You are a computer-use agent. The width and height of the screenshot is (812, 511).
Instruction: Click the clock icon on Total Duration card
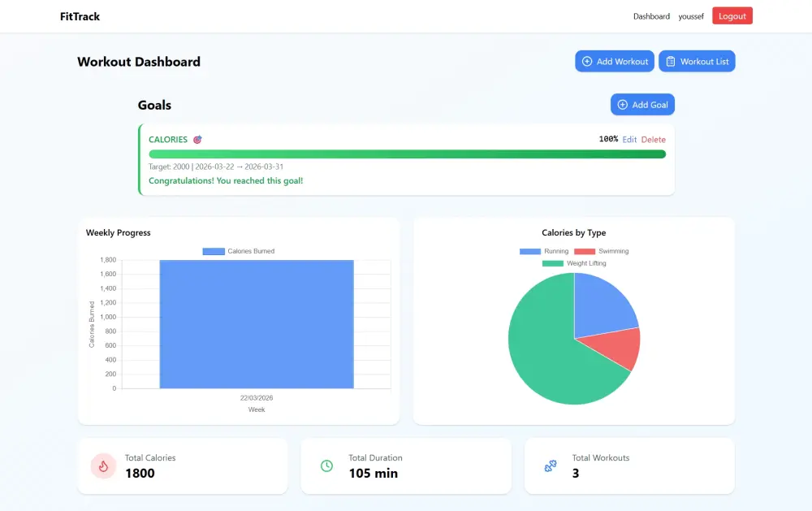(x=326, y=466)
